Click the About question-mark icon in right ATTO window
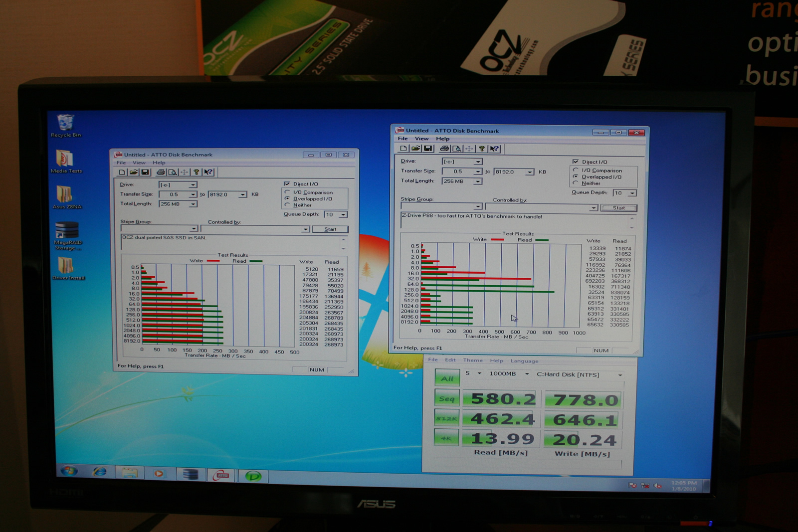This screenshot has height=532, width=798. tap(482, 149)
